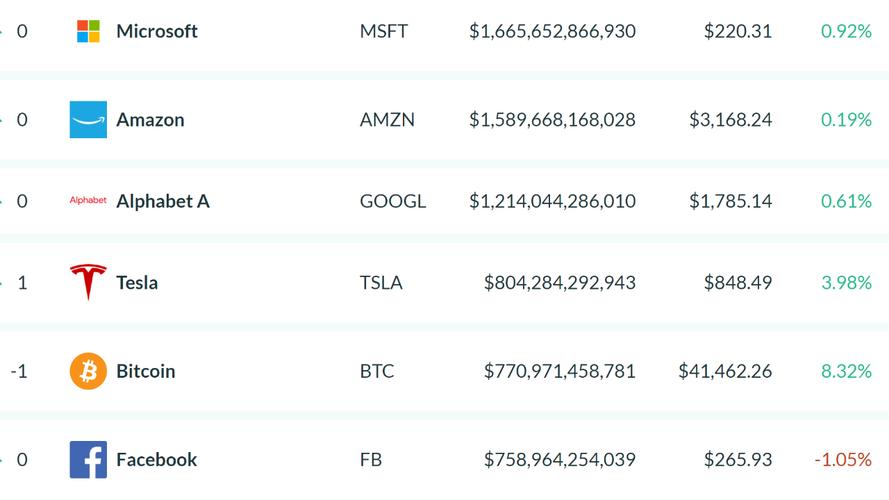
Task: Open the Amazon company name link
Action: (x=150, y=120)
